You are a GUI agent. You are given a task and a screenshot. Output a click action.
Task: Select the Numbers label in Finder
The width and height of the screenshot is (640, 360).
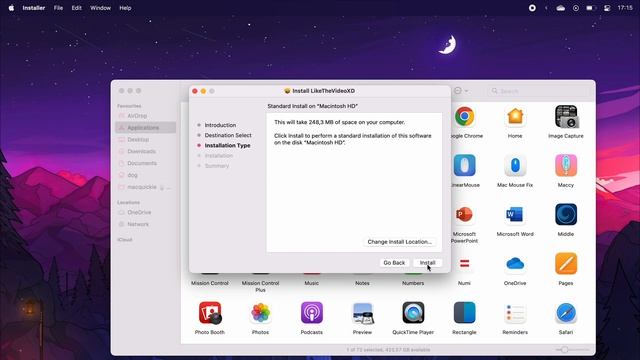point(413,283)
